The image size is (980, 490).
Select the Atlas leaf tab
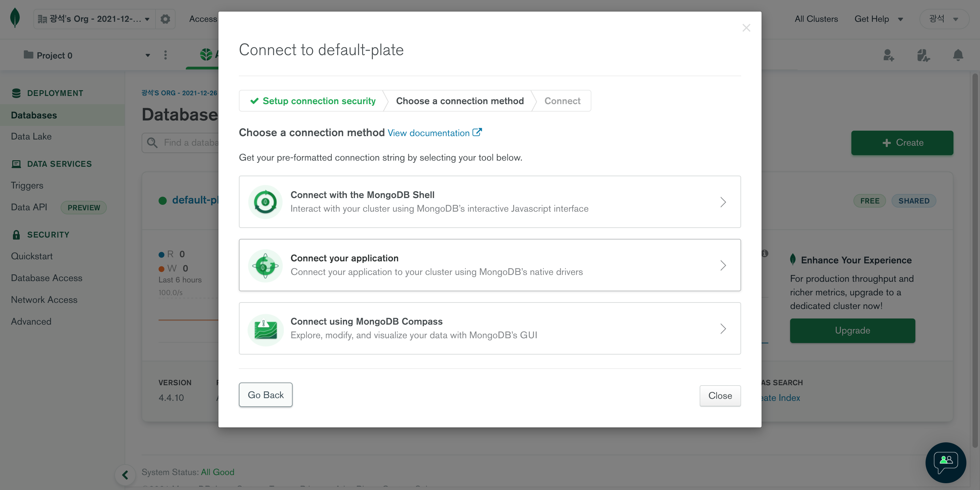click(206, 54)
